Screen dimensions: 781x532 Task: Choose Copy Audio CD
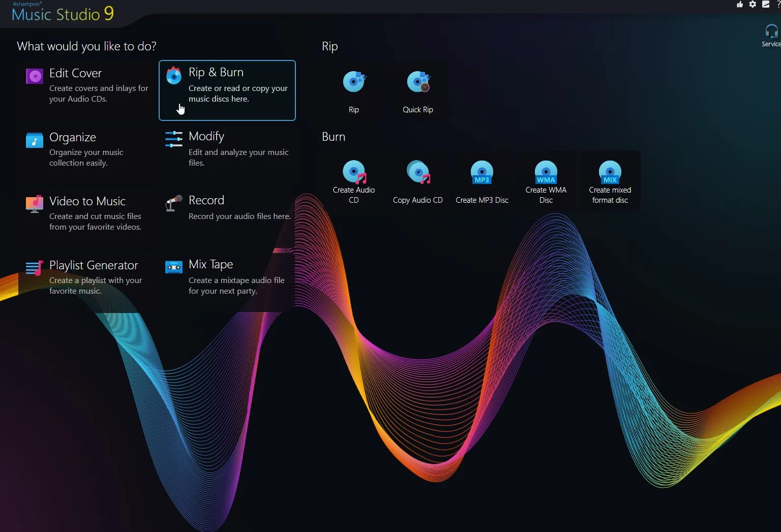[418, 181]
